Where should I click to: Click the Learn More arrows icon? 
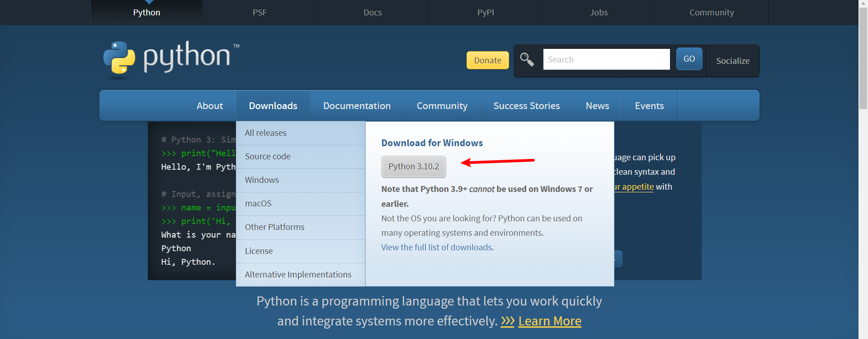[507, 321]
